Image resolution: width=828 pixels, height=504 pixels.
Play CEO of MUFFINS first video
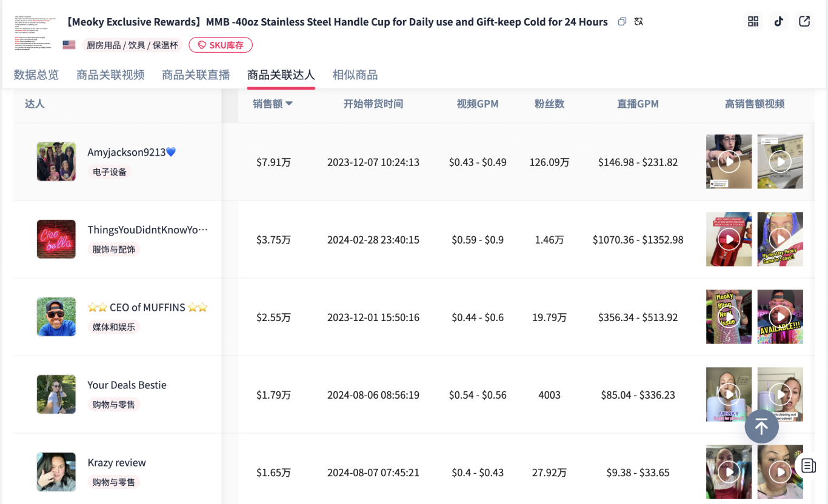pyautogui.click(x=729, y=317)
